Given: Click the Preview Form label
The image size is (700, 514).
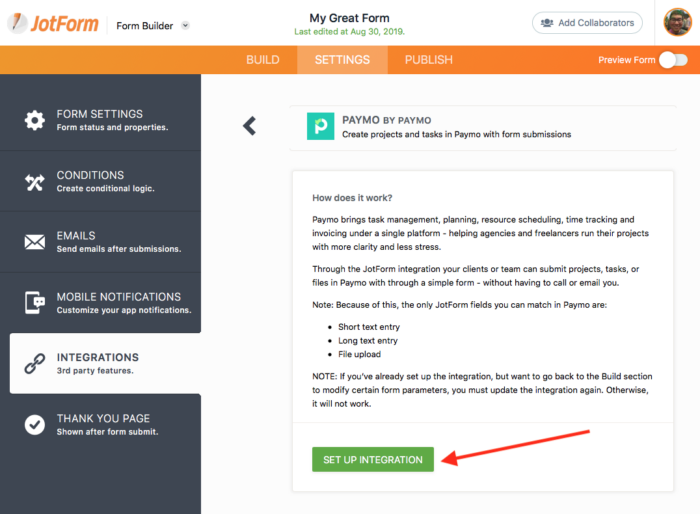Looking at the screenshot, I should [x=626, y=60].
